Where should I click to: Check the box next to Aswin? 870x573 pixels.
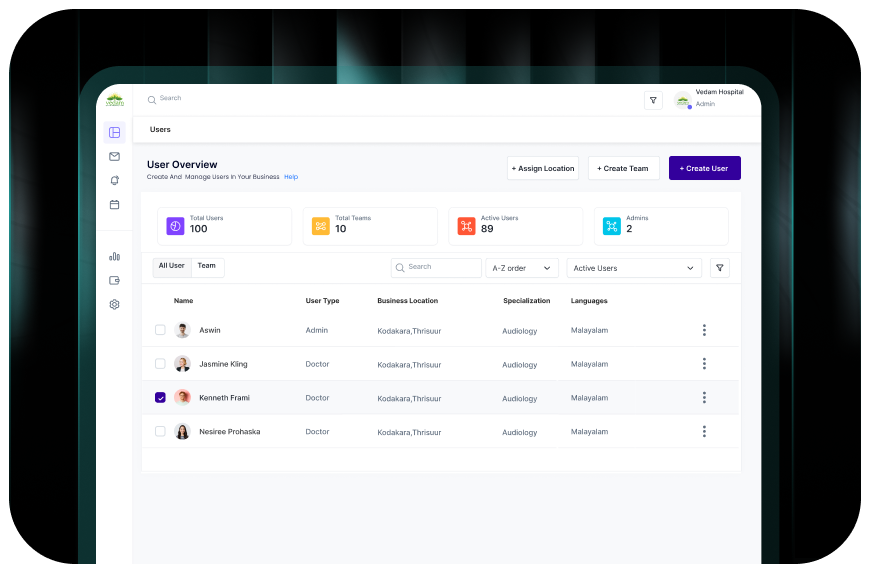point(160,330)
